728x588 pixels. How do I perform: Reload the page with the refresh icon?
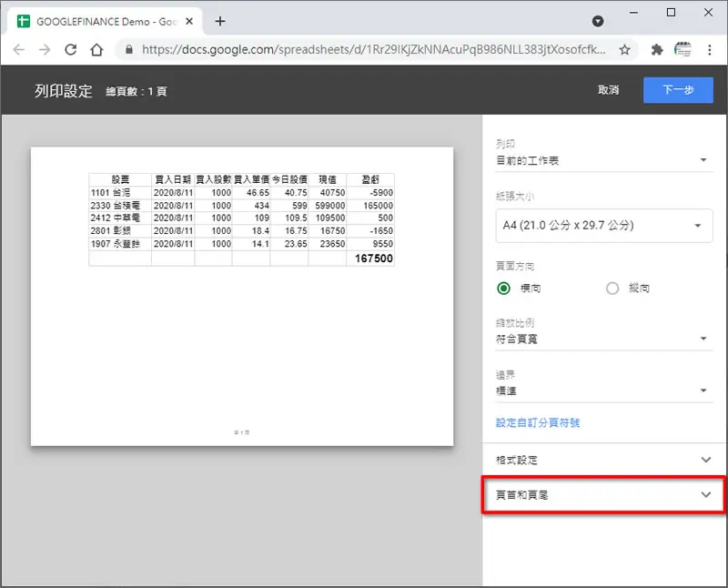click(x=71, y=50)
